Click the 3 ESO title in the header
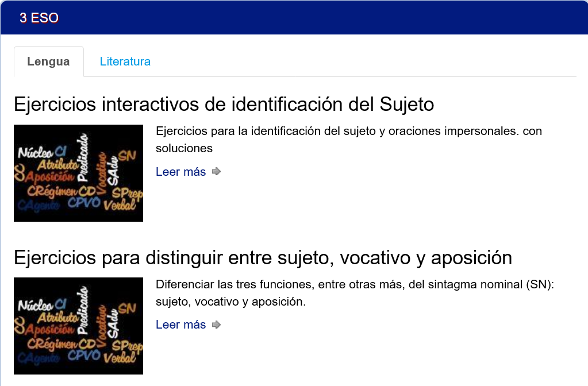The height and width of the screenshot is (386, 588). pos(39,18)
